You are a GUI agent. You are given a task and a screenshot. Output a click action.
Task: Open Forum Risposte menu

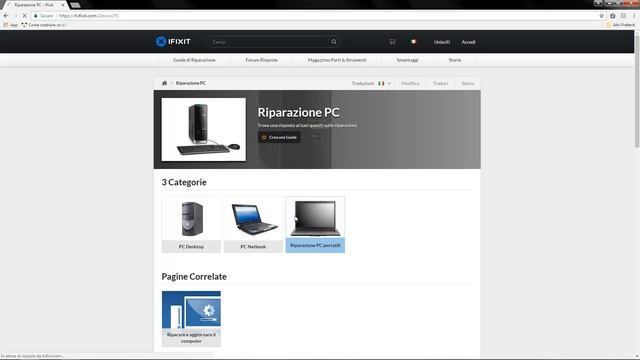(262, 60)
